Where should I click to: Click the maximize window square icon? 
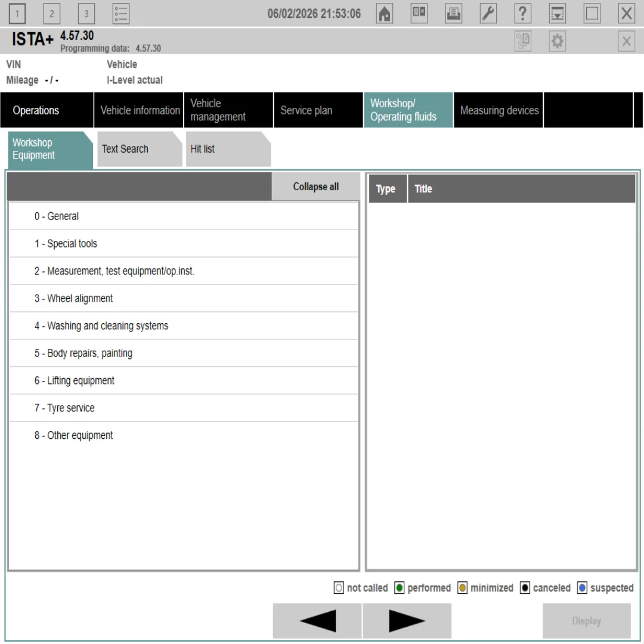point(592,14)
